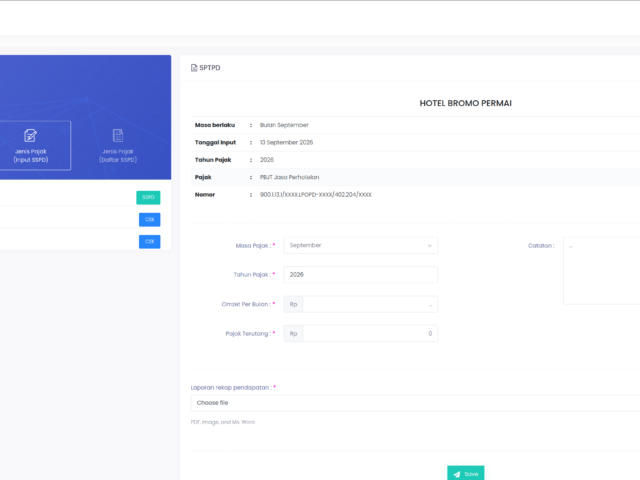Select the 'PBJT Jasa Perhotelan' value
Screen dimensions: 640x480
(x=289, y=177)
